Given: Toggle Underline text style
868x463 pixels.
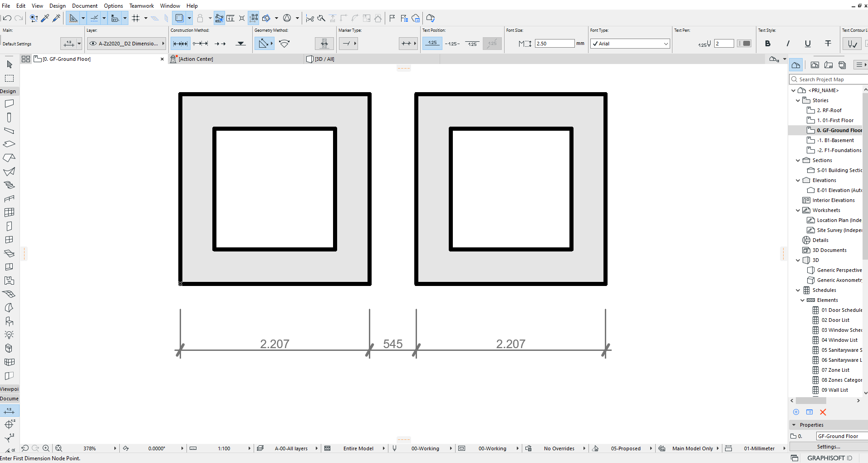Looking at the screenshot, I should [808, 44].
